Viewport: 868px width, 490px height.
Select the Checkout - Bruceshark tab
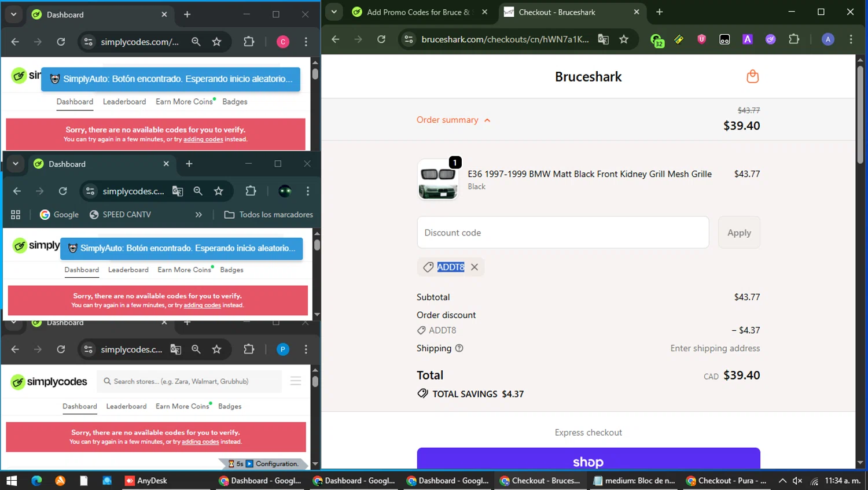pyautogui.click(x=571, y=12)
